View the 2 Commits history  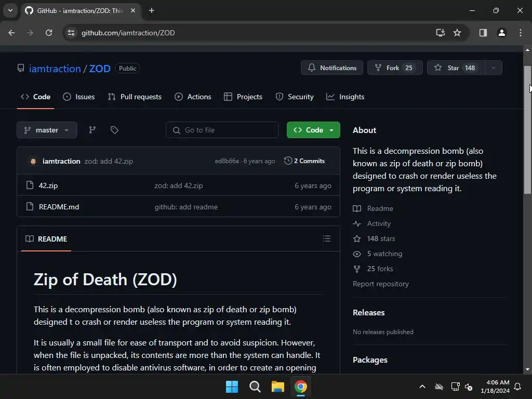pos(304,161)
